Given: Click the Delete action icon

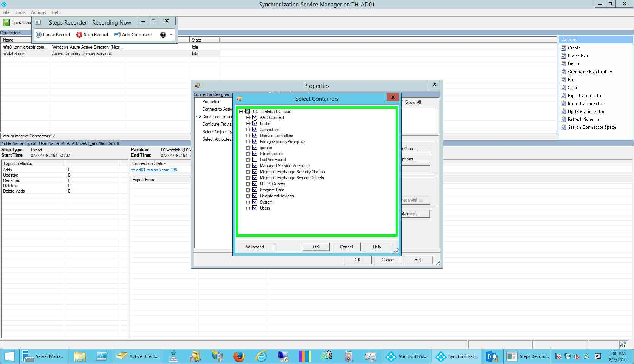Looking at the screenshot, I should click(564, 64).
